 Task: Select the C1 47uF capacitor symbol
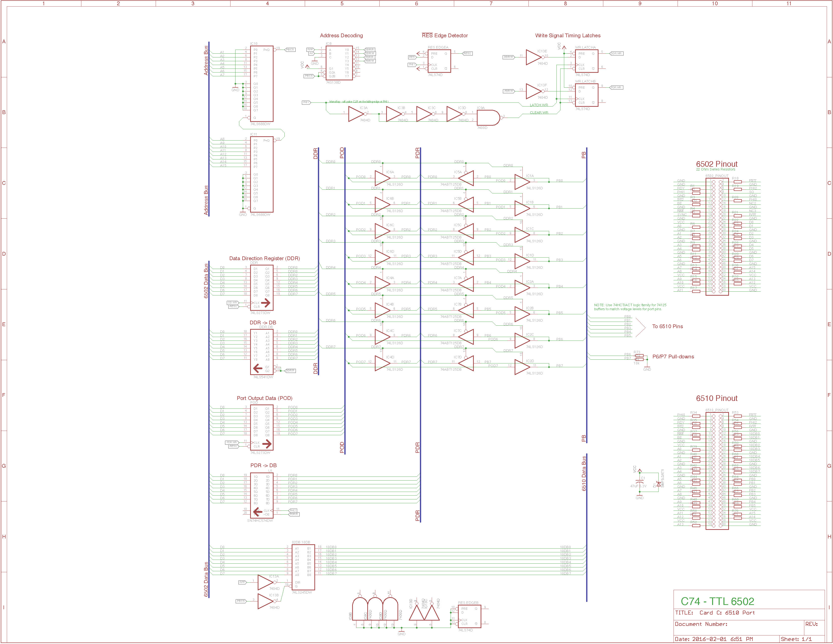pyautogui.click(x=640, y=482)
